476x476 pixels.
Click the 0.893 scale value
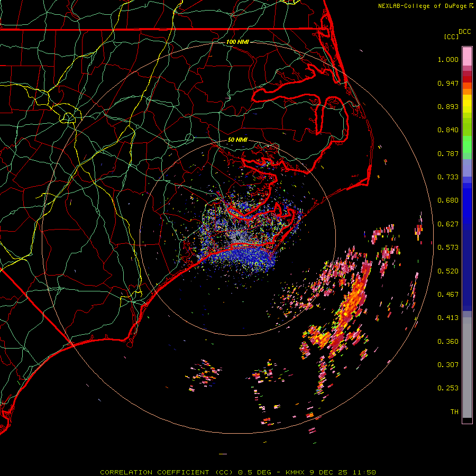point(448,106)
